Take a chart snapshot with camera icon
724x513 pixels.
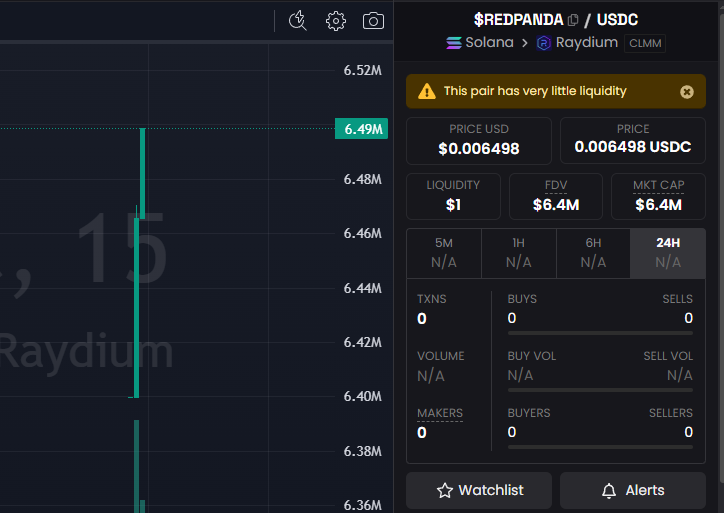coord(373,21)
